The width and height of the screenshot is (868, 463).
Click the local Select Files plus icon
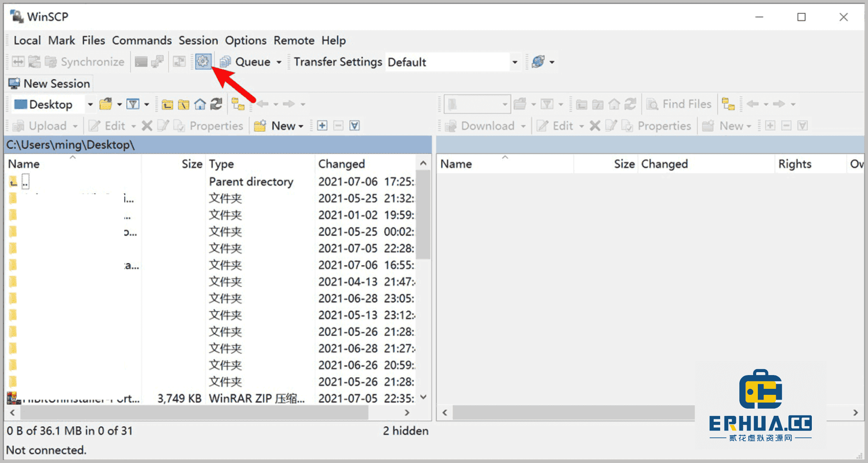(322, 126)
